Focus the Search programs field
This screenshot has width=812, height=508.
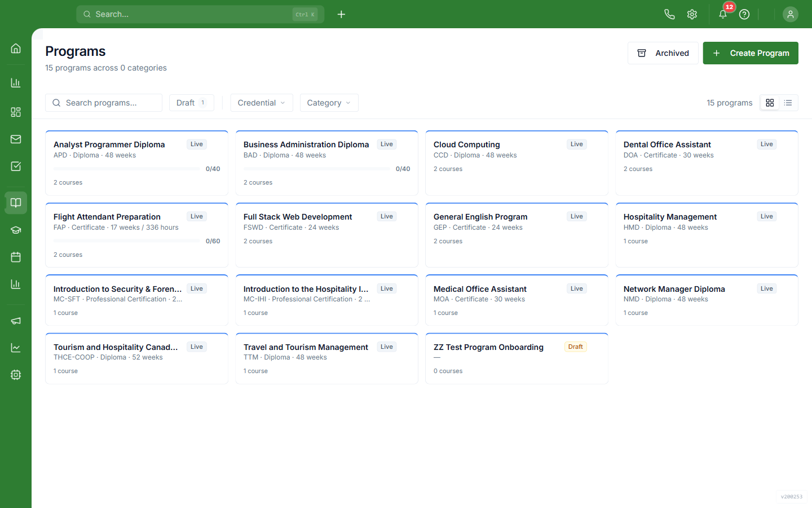tap(104, 103)
